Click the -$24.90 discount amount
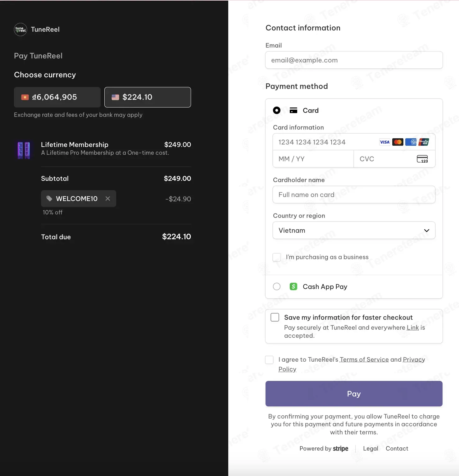The image size is (459, 476). click(178, 199)
